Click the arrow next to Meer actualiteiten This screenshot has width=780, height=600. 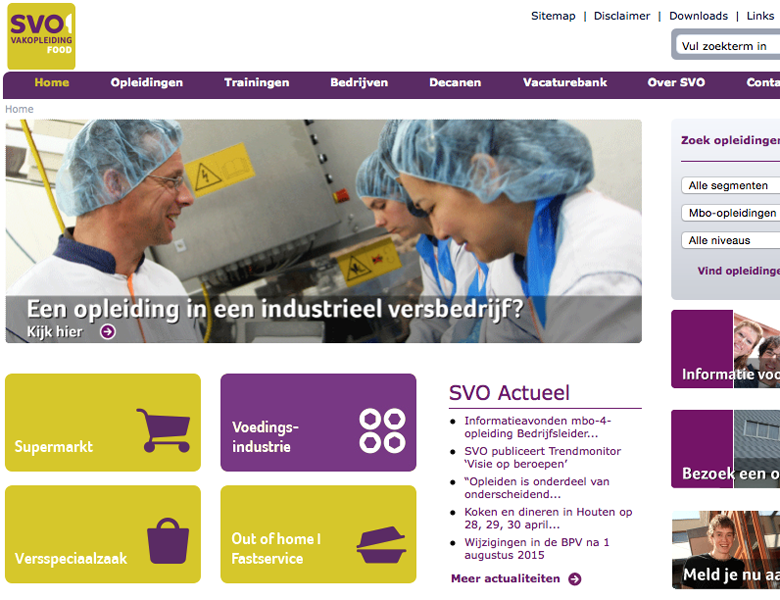[575, 579]
